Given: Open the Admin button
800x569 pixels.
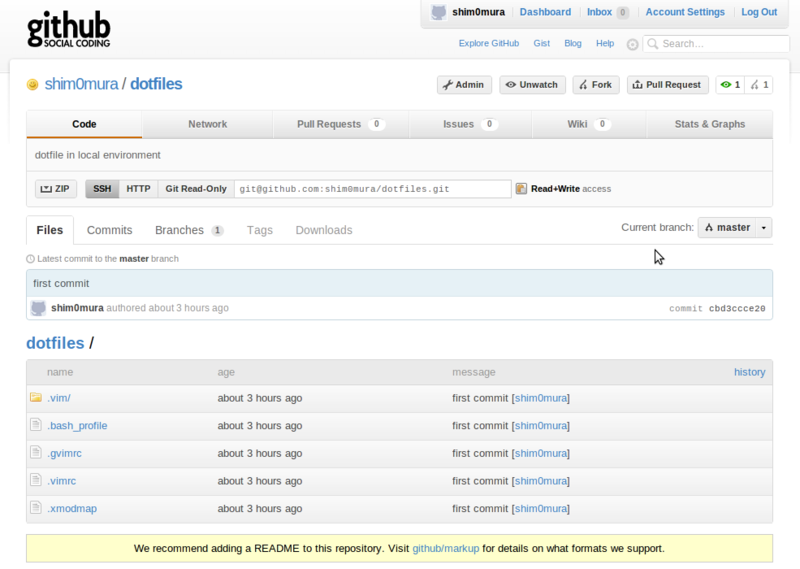Looking at the screenshot, I should 464,85.
